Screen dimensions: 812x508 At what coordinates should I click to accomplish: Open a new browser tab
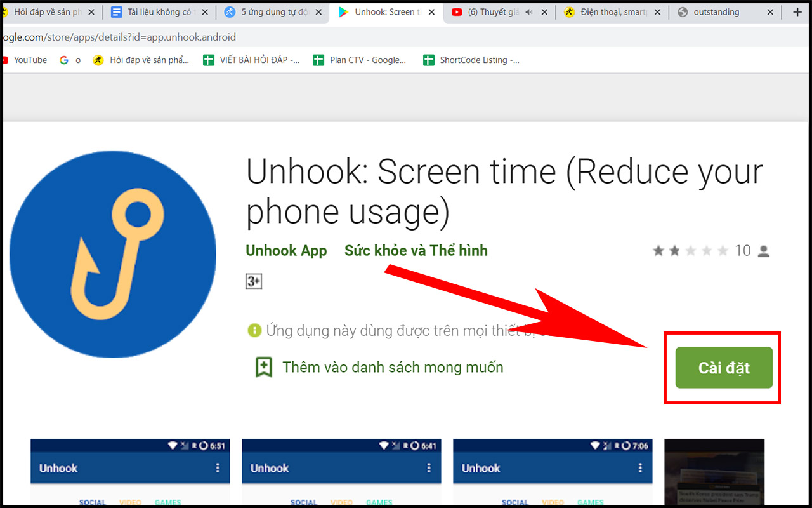(798, 12)
